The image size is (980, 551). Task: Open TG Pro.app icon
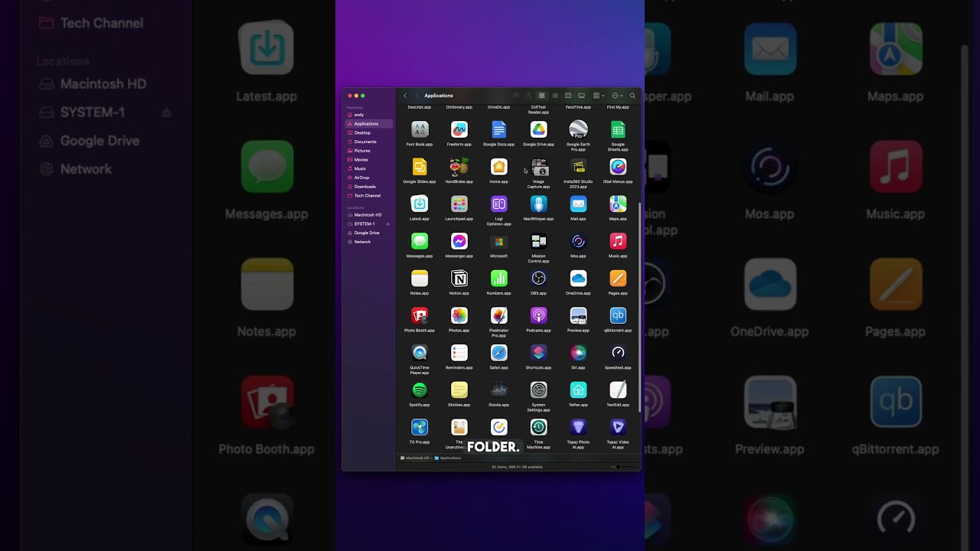tap(420, 427)
